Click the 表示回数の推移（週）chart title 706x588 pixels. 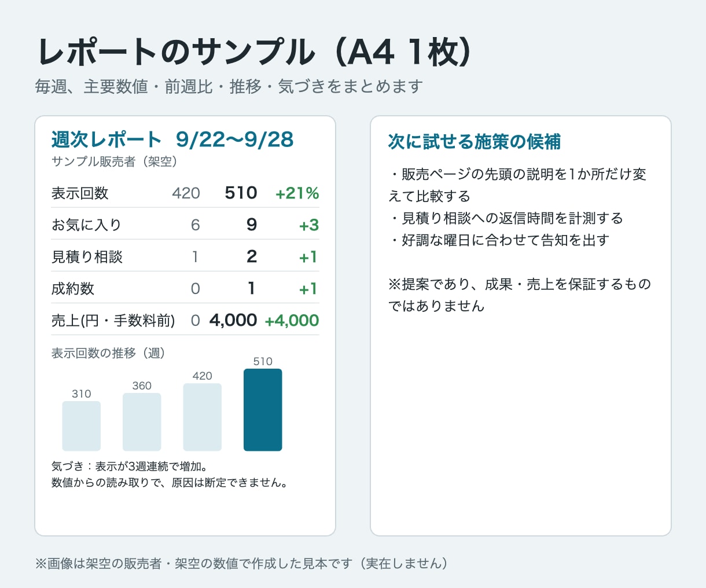tap(108, 353)
